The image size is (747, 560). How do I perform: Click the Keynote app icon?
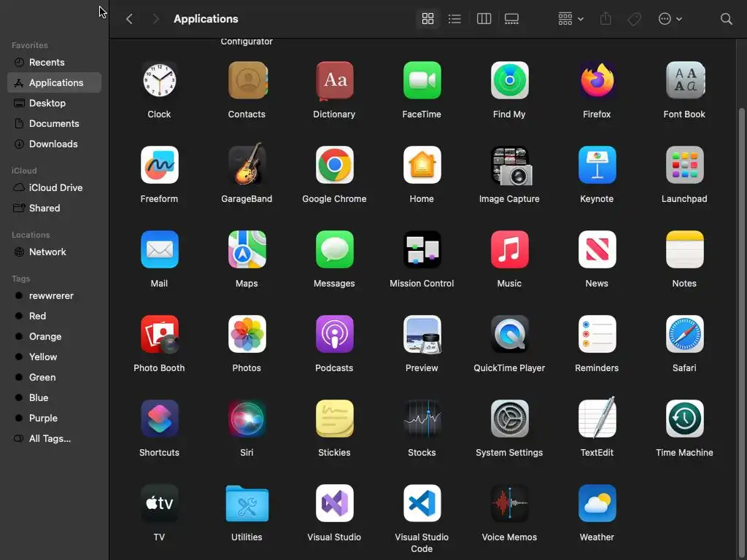tap(597, 165)
